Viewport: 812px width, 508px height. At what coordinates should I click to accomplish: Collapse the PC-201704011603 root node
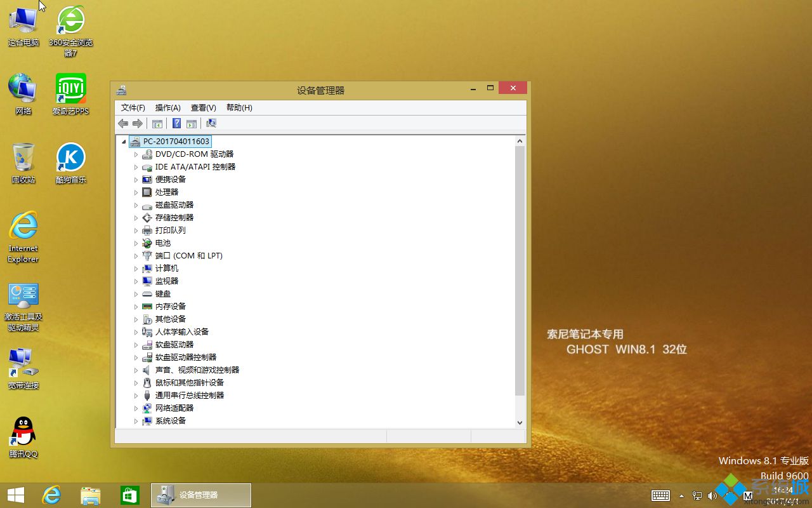click(124, 142)
